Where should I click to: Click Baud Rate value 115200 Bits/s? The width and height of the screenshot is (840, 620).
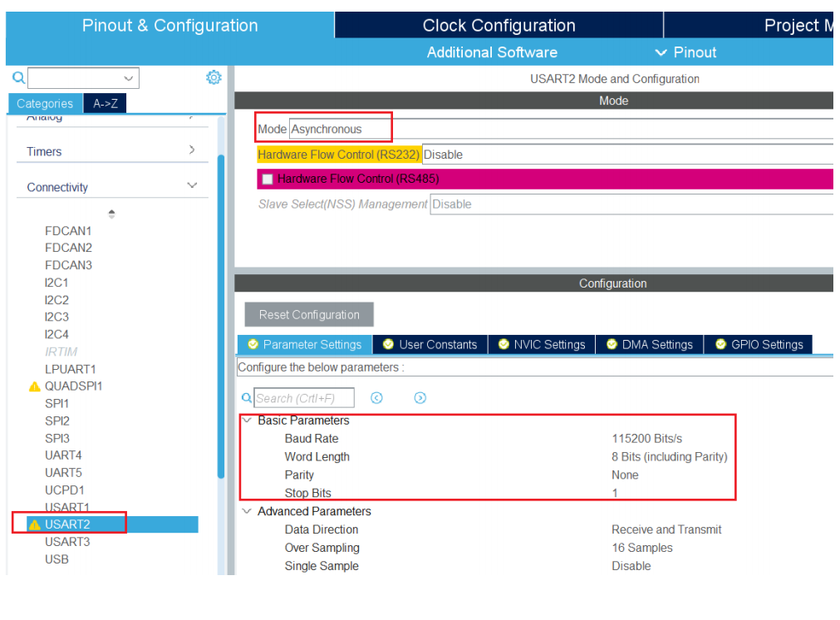tap(646, 439)
